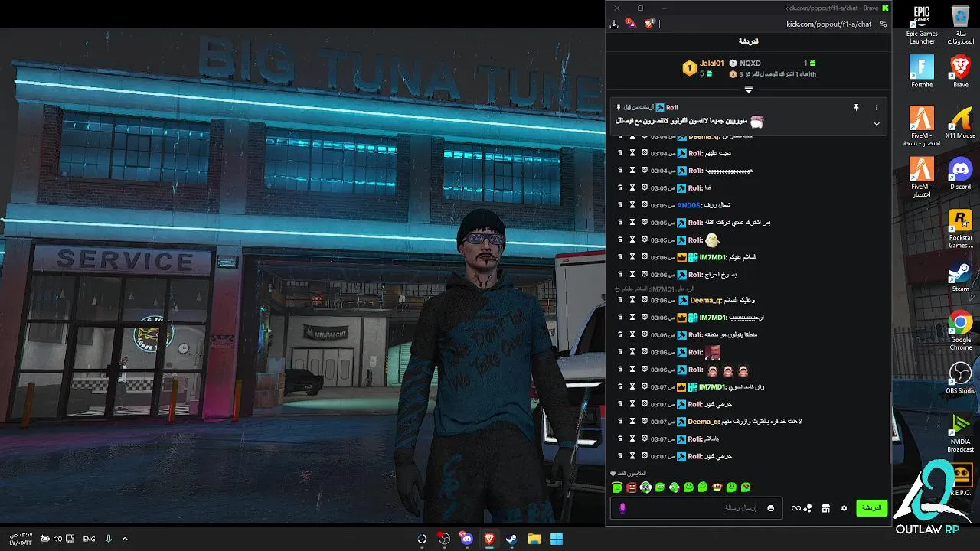Image resolution: width=980 pixels, height=551 pixels.
Task: Open the chat shop storefront icon
Action: [825, 507]
